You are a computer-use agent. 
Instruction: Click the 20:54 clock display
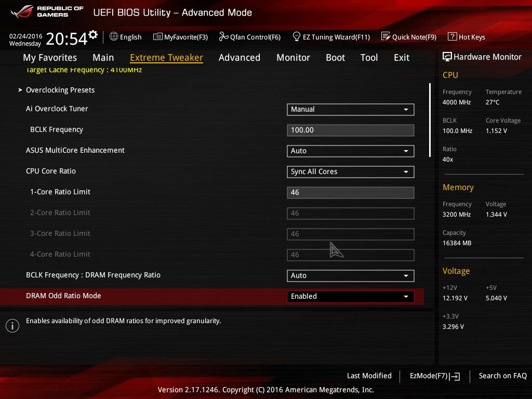point(67,38)
